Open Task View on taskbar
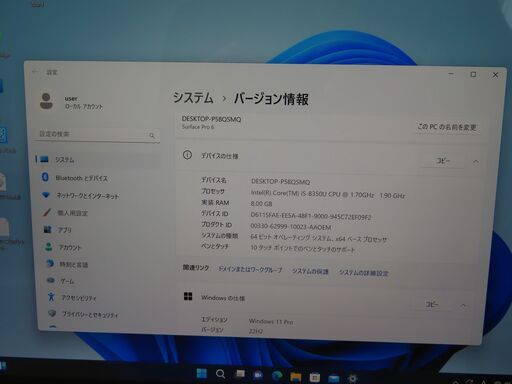 (240, 374)
